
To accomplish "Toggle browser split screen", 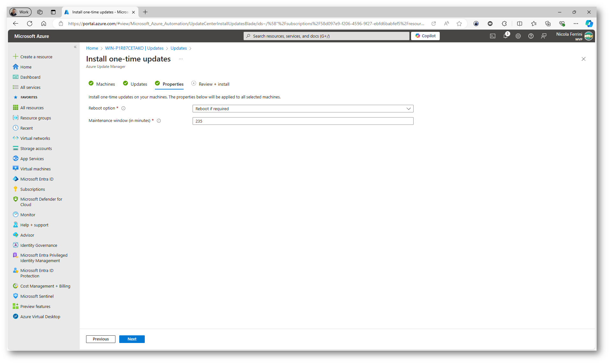I will click(x=519, y=24).
